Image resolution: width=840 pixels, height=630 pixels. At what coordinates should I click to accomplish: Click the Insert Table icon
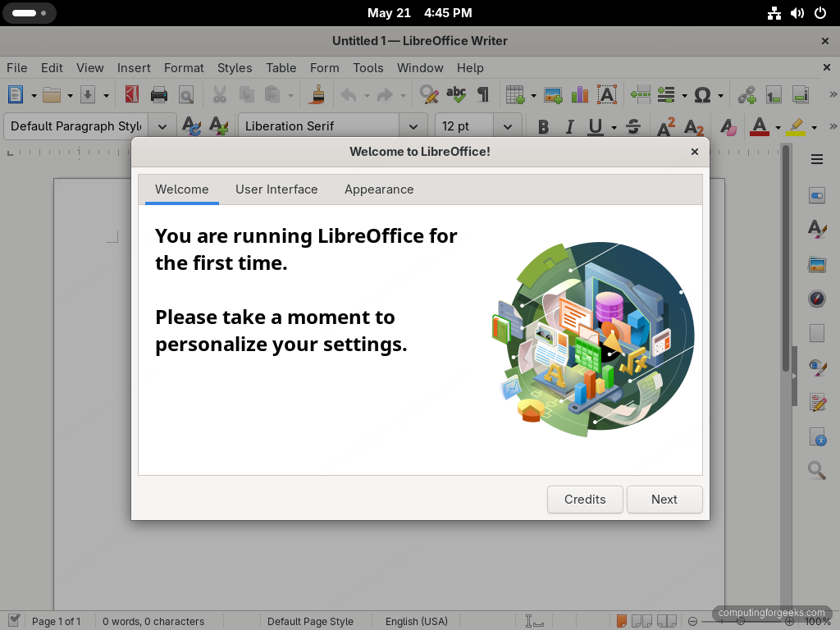click(515, 95)
